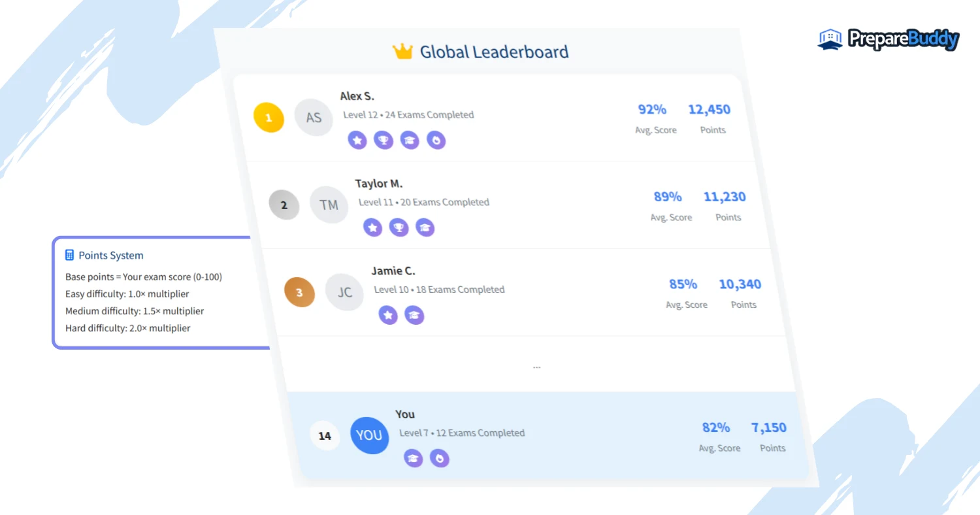
Task: Click the Points System heading
Action: coord(110,256)
